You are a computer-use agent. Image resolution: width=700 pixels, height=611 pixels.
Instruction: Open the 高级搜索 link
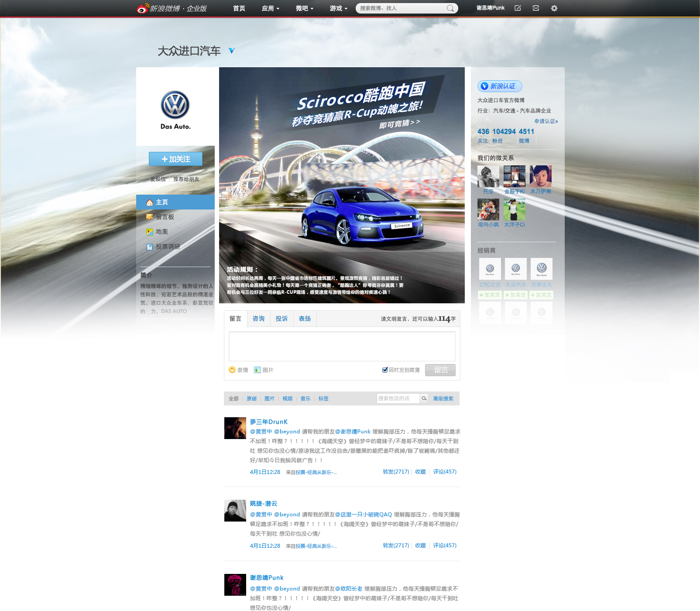[x=443, y=398]
